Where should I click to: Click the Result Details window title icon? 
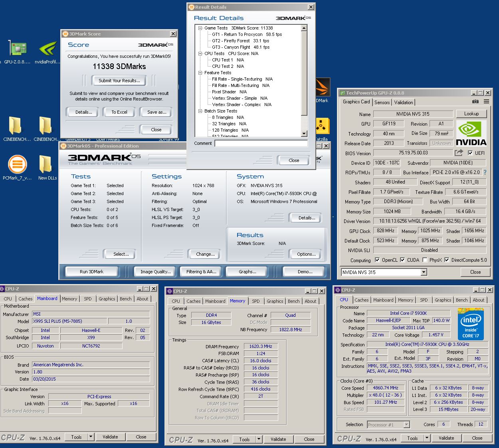[x=191, y=7]
